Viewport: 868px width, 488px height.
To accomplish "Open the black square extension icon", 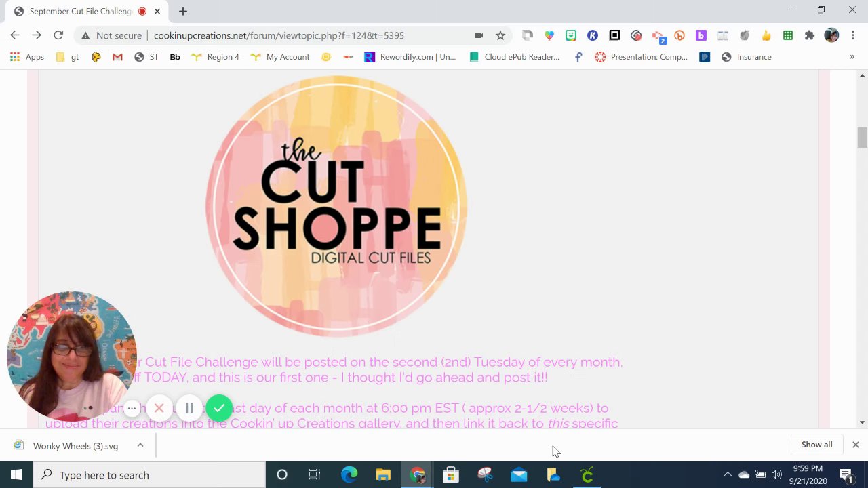I will (614, 35).
